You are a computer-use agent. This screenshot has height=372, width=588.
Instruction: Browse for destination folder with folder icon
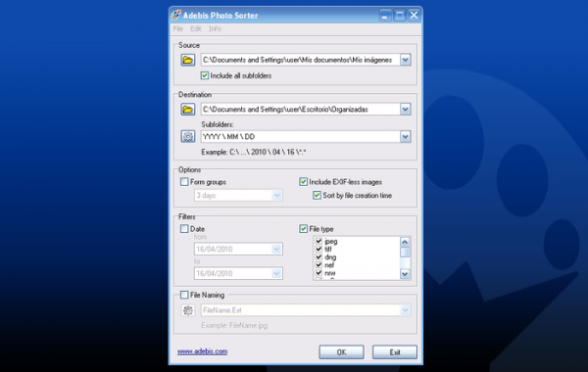point(188,110)
